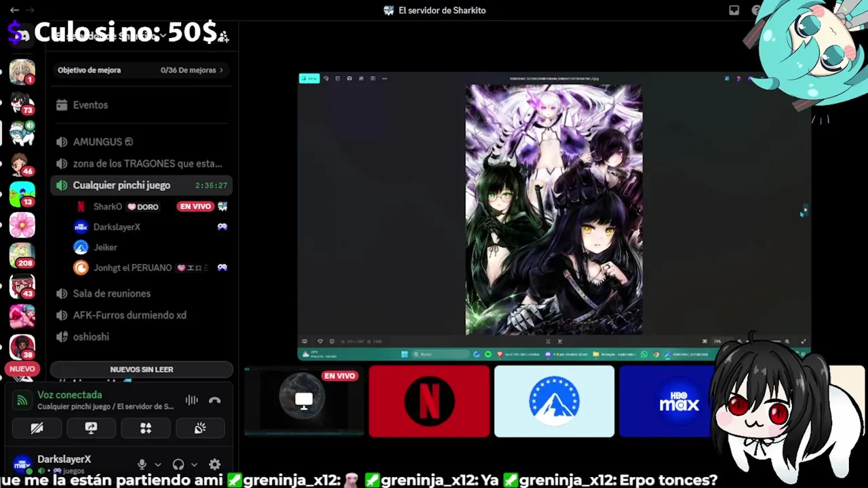Click the red NUEVO badge
This screenshot has width=868, height=488.
[x=22, y=369]
